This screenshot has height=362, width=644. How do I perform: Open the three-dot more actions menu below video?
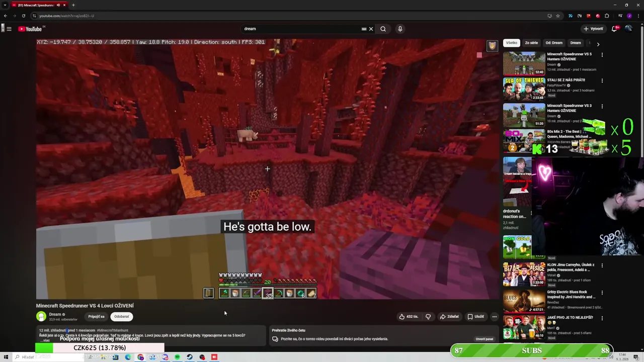coord(495,317)
